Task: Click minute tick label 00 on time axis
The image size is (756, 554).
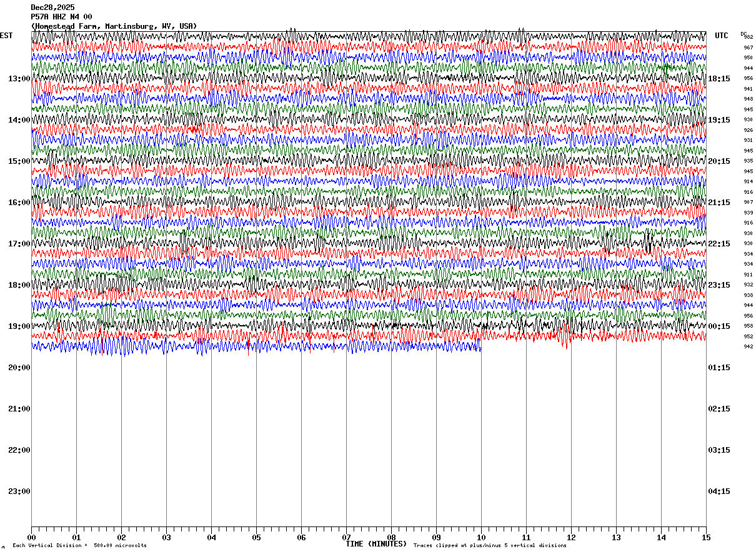Action: pos(31,537)
